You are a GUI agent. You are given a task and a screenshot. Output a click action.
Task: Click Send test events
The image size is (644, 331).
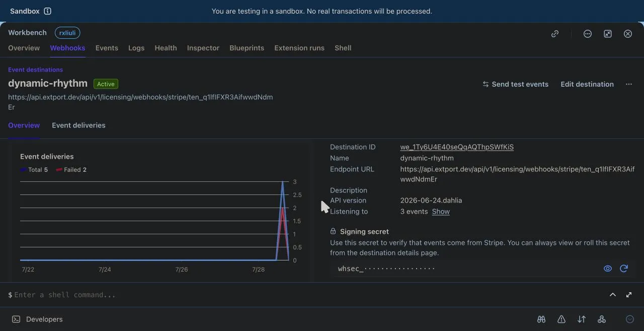click(x=515, y=84)
